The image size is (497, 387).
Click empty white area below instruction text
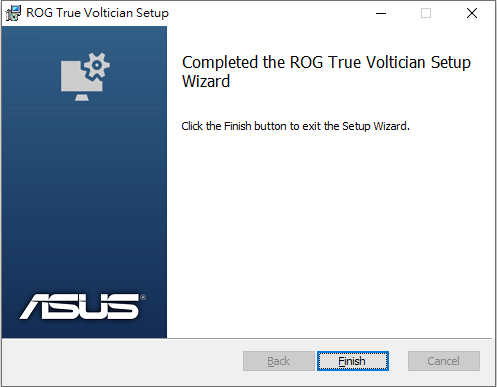pos(330,233)
